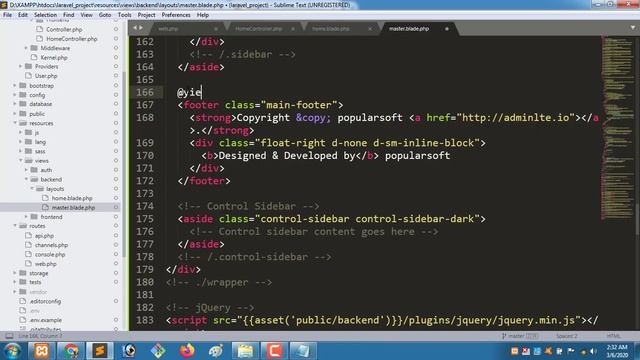Open the Windows Start button
The height and width of the screenshot is (360, 640).
(12, 351)
